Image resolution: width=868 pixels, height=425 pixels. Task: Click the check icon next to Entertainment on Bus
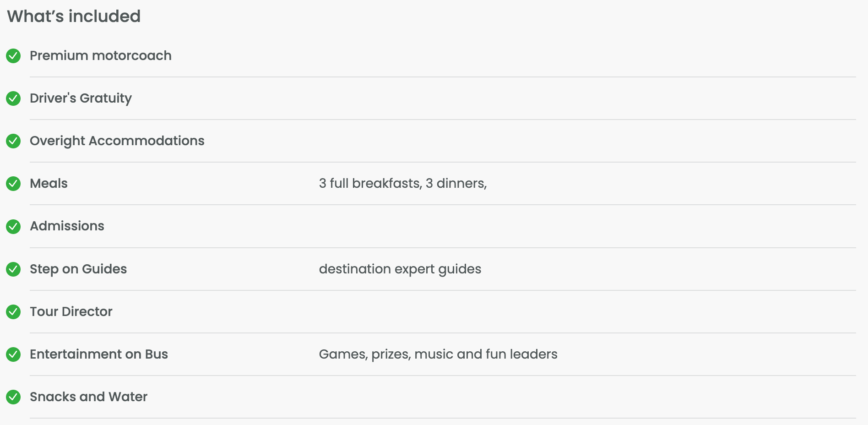click(13, 354)
